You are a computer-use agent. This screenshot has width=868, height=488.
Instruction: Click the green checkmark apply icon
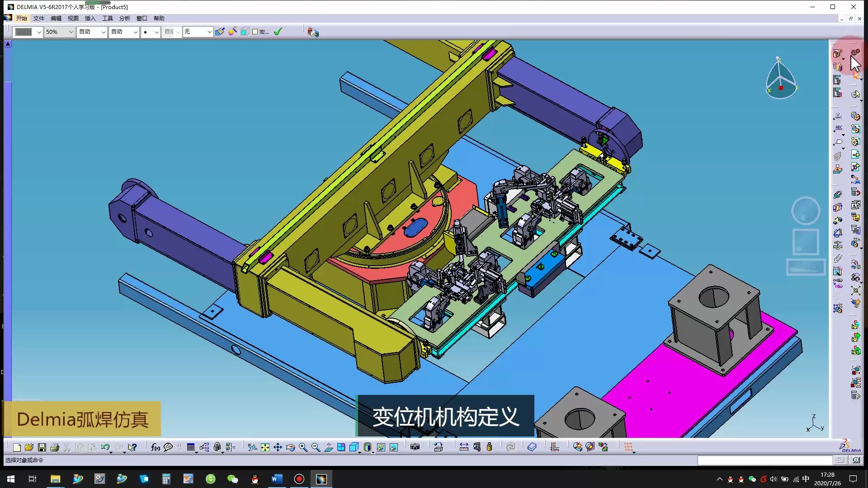click(278, 32)
